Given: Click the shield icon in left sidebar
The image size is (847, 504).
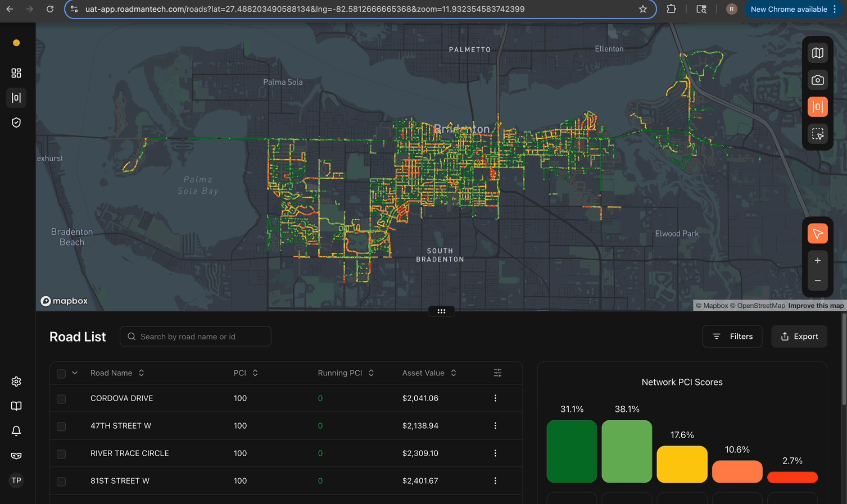Looking at the screenshot, I should coord(16,122).
